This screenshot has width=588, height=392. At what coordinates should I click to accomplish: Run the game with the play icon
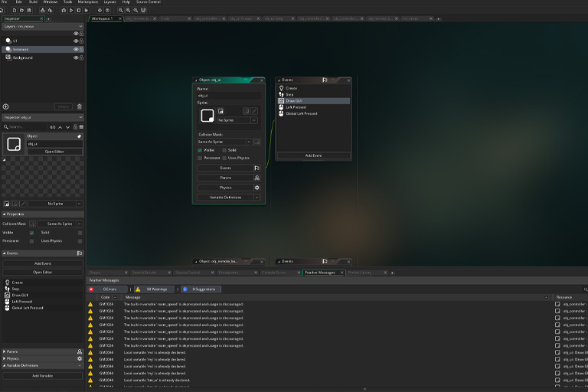(x=71, y=10)
